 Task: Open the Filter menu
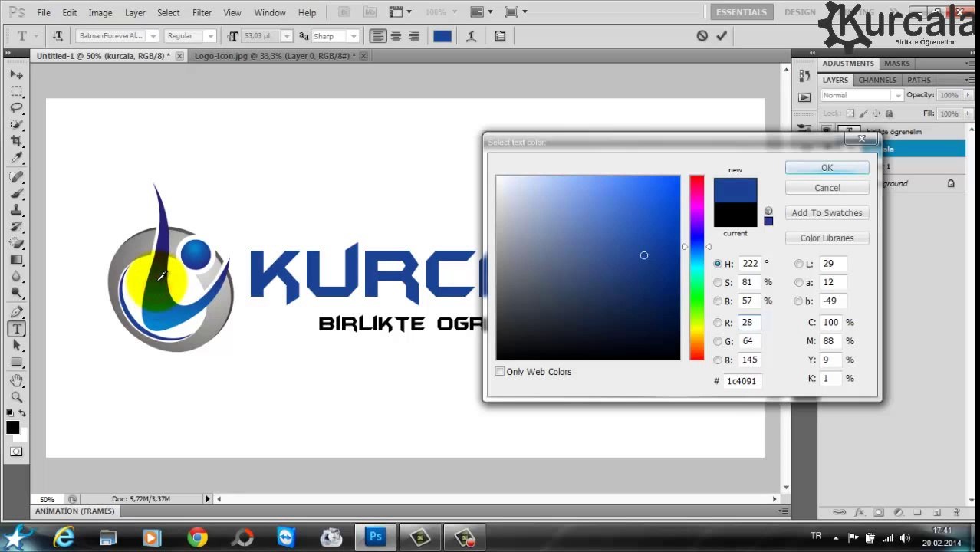pos(202,12)
